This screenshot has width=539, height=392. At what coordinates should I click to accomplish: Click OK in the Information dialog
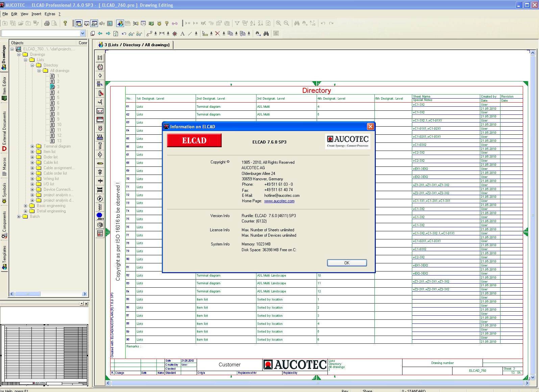tap(347, 263)
